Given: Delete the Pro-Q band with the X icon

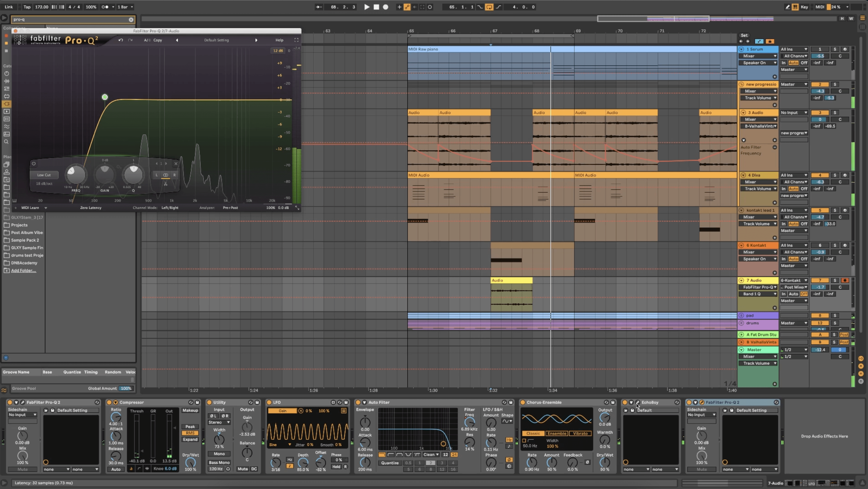Looking at the screenshot, I should (176, 164).
